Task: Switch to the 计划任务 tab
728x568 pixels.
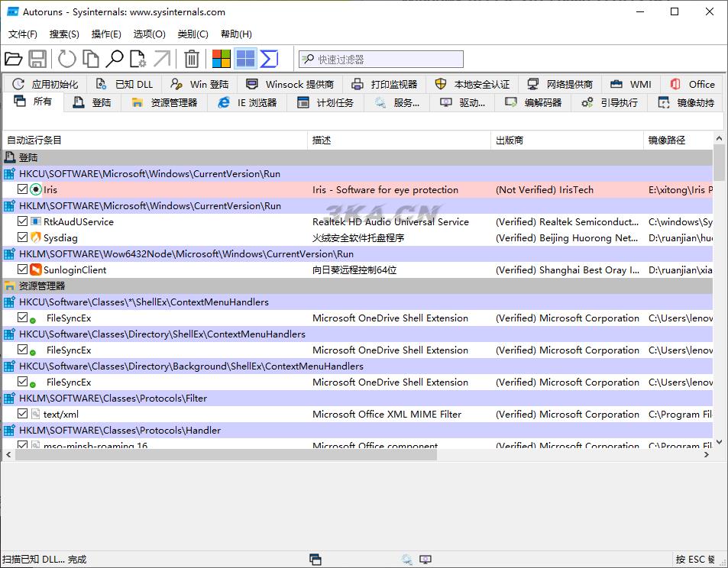Action: (x=325, y=102)
